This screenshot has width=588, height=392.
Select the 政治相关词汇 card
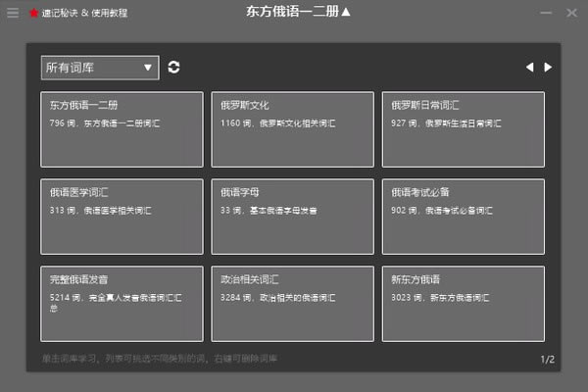click(293, 303)
